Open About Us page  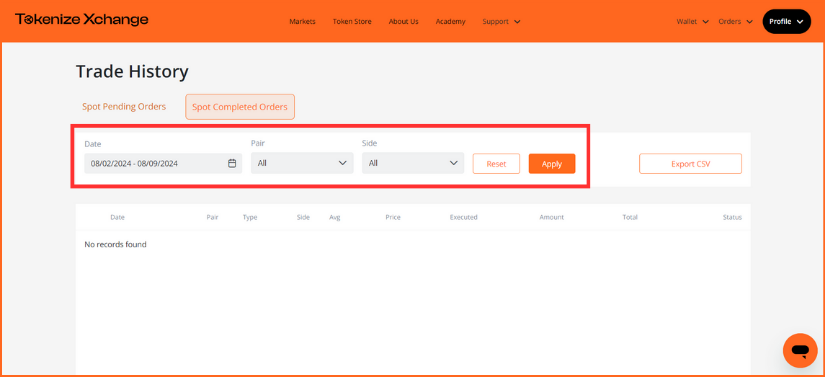(x=404, y=22)
